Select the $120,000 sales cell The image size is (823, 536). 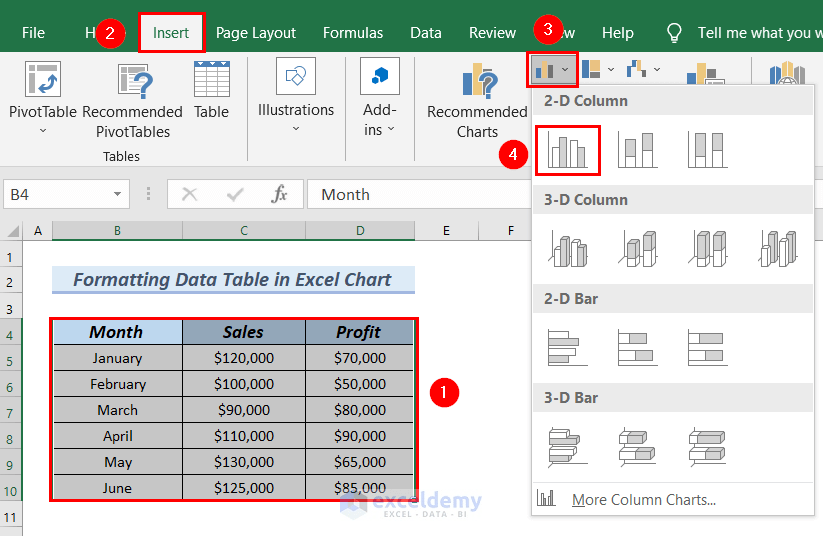point(244,358)
